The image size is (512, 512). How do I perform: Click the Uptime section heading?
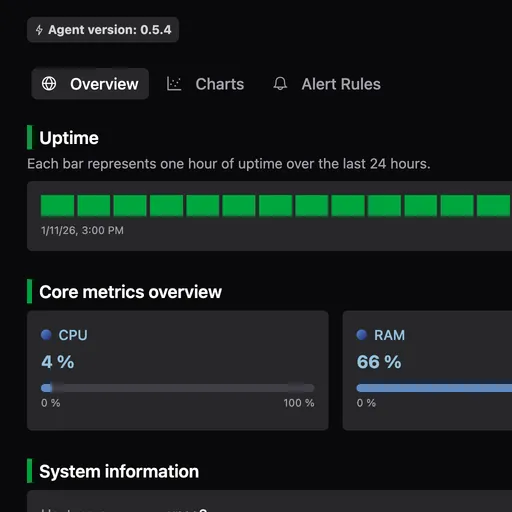(69, 138)
